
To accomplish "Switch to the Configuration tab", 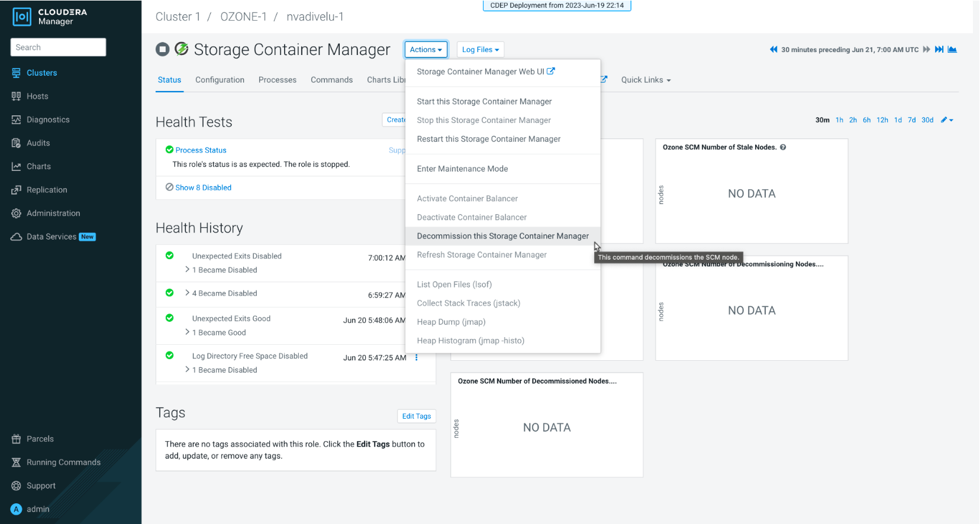I will coord(220,80).
